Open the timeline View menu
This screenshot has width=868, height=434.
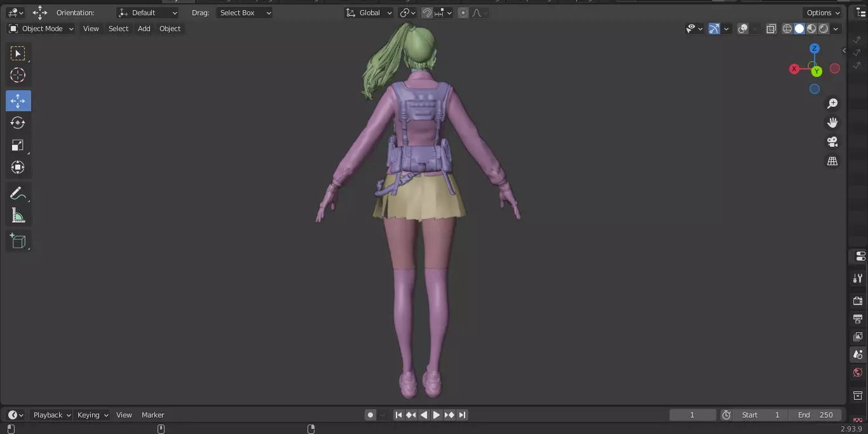pyautogui.click(x=124, y=415)
